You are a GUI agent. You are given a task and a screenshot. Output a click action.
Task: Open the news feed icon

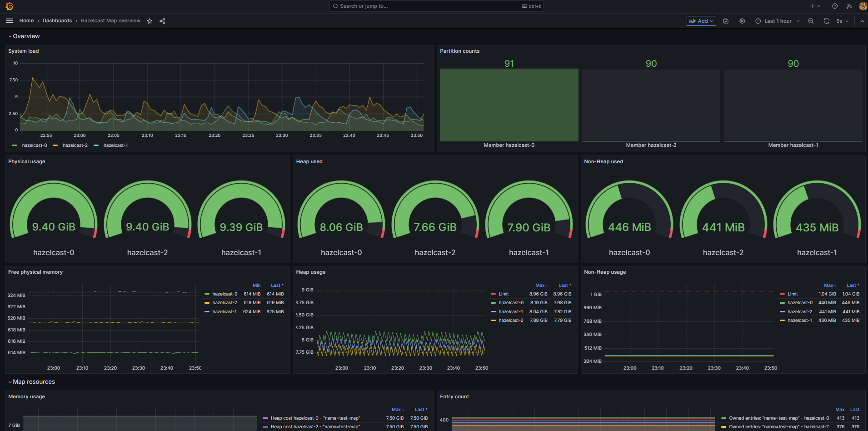849,6
